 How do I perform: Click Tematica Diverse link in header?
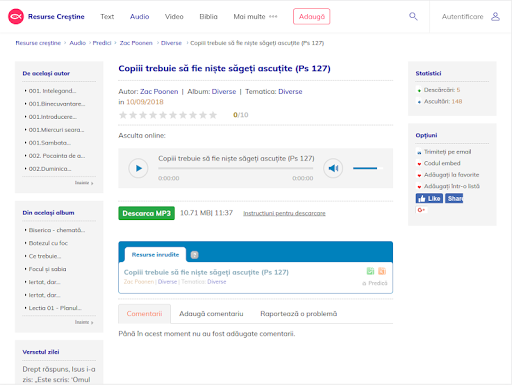[x=290, y=92]
